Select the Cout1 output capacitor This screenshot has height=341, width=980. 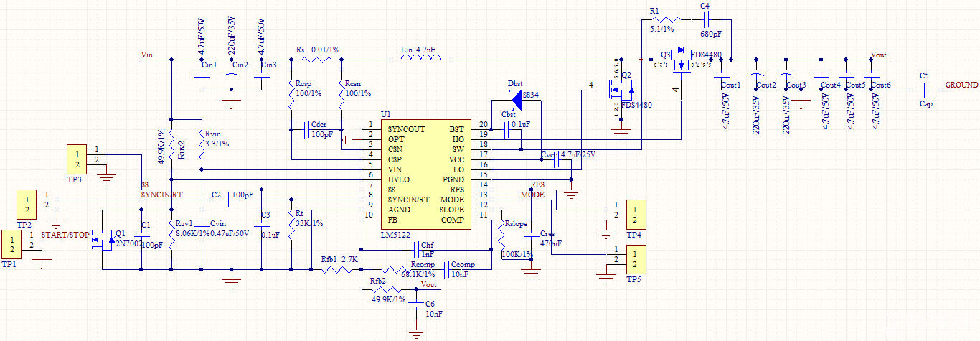tap(722, 73)
